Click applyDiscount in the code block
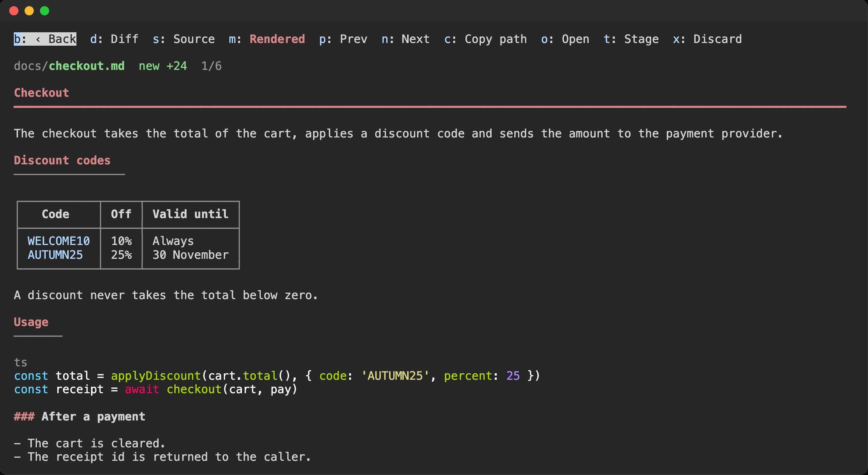 pyautogui.click(x=156, y=376)
